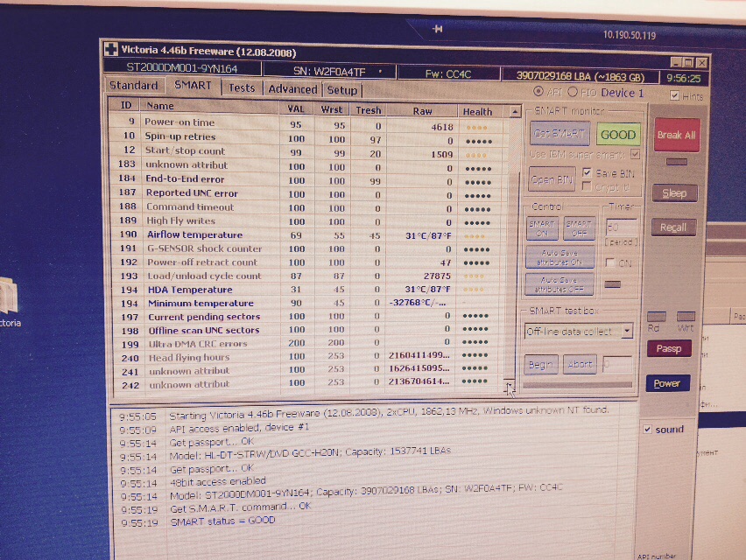Toggle Use IBM super smart checkbox
Image resolution: width=746 pixels, height=560 pixels.
coord(635,154)
